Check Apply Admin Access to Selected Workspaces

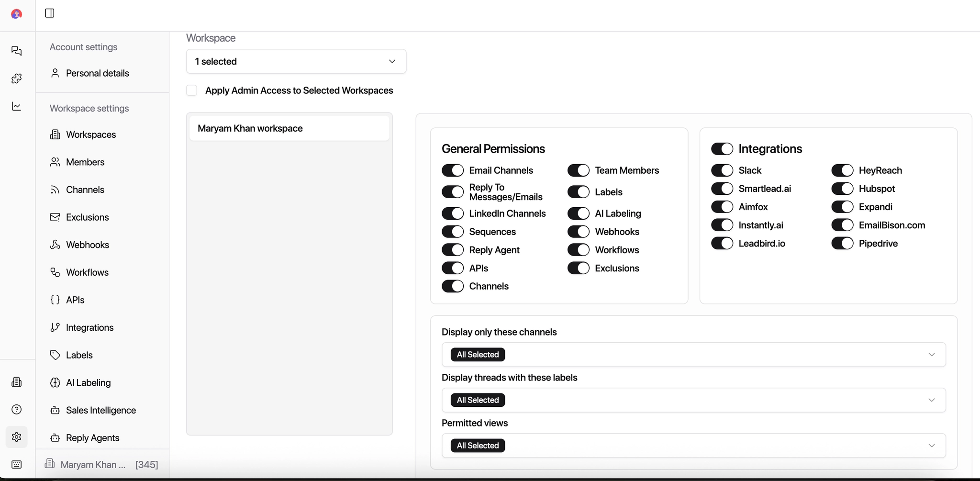point(192,90)
